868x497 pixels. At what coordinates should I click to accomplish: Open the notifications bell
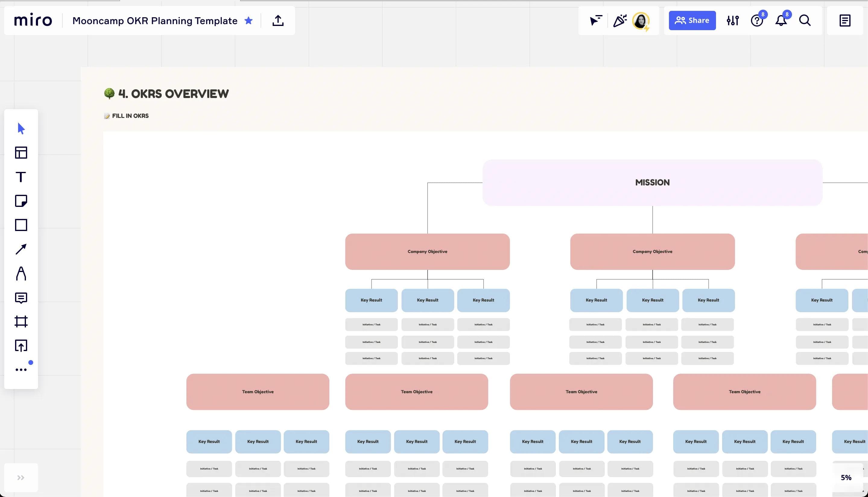781,21
